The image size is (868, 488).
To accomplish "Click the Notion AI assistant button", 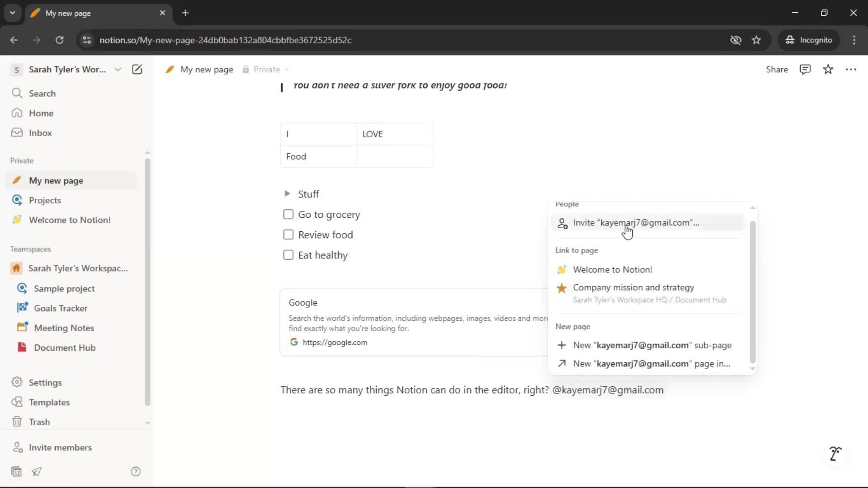I will click(x=835, y=453).
